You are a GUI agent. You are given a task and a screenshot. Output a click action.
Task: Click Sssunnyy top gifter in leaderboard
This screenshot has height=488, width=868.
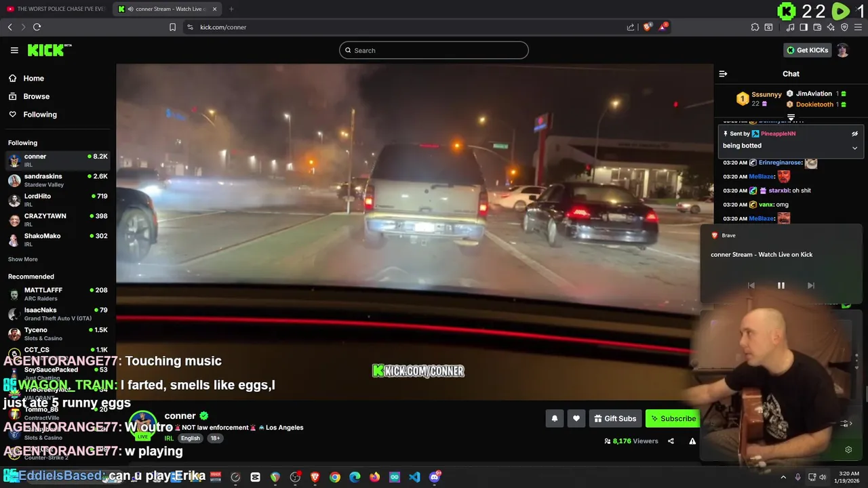pos(766,94)
